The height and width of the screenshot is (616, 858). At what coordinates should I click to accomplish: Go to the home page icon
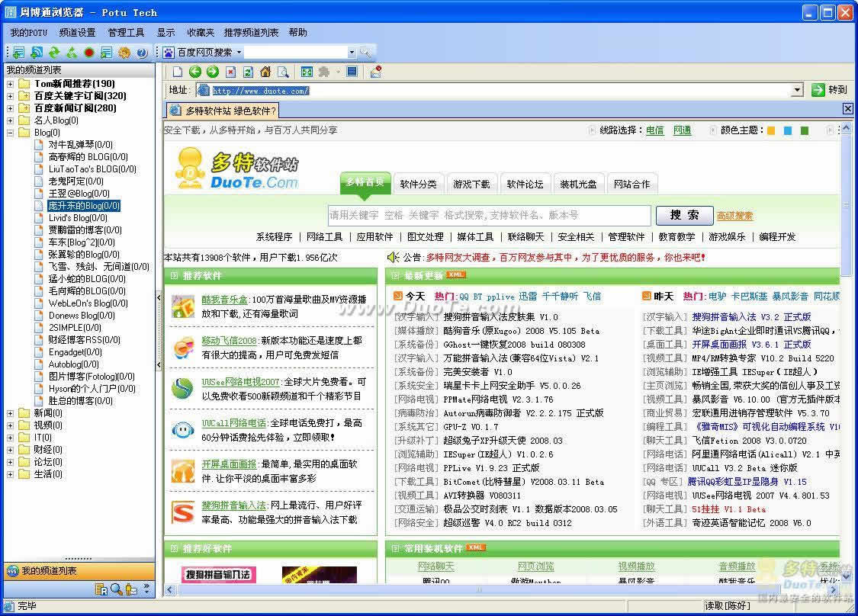point(265,72)
